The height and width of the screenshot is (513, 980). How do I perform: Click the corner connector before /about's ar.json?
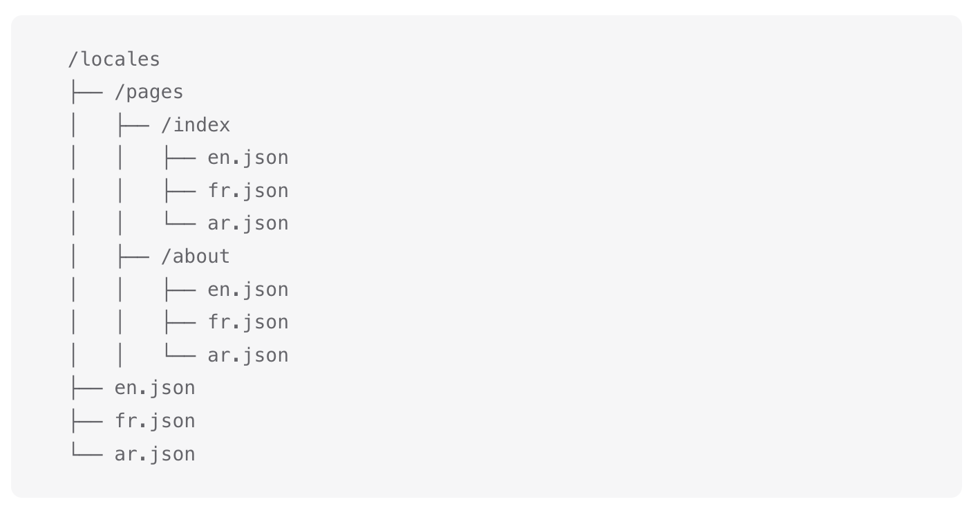[179, 355]
